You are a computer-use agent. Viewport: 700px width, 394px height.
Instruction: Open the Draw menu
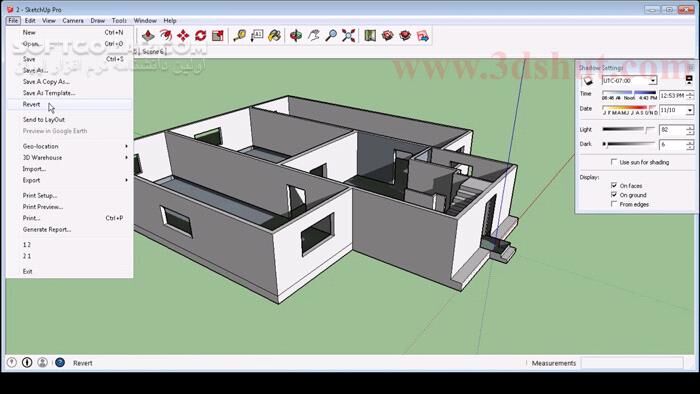pyautogui.click(x=97, y=21)
